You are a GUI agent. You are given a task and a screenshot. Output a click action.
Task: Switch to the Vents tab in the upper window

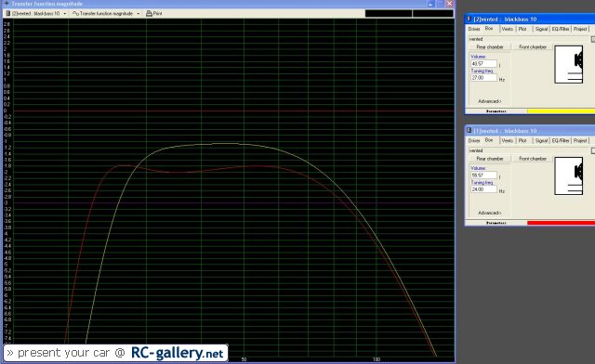507,29
